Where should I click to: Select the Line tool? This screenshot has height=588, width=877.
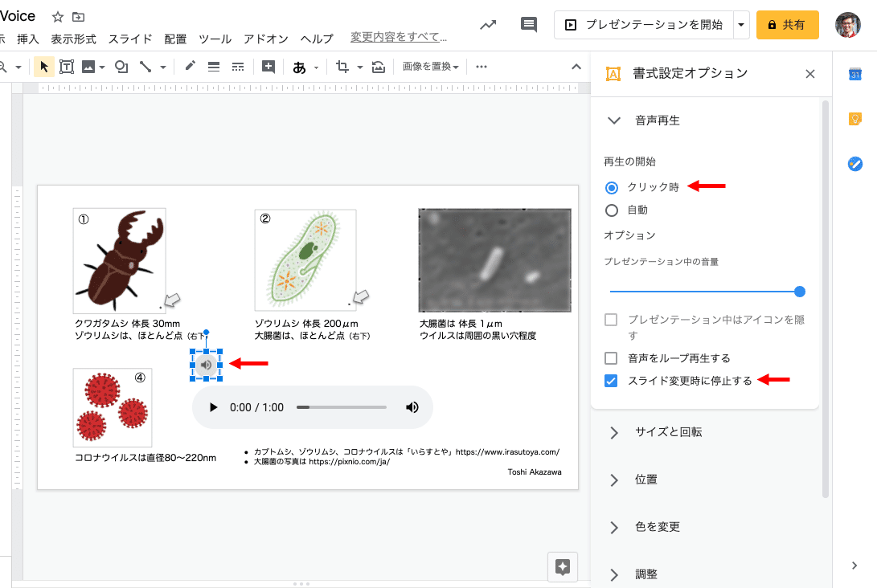coord(146,66)
